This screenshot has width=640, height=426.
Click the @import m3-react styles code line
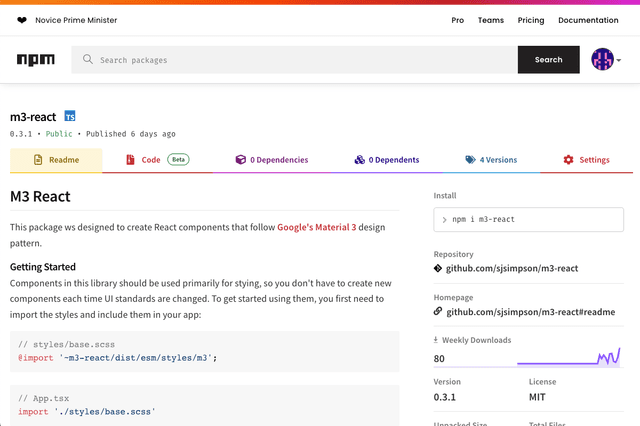click(118, 358)
